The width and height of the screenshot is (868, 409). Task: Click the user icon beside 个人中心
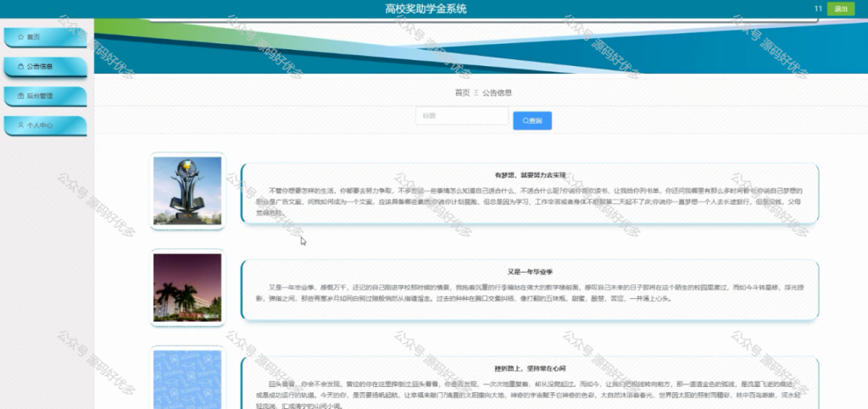(x=20, y=125)
